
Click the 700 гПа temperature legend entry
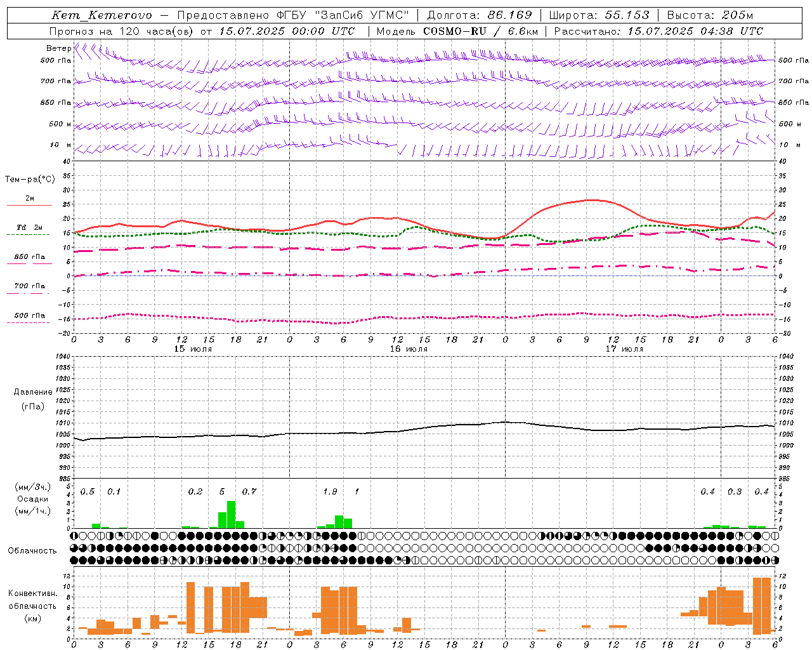(29, 289)
